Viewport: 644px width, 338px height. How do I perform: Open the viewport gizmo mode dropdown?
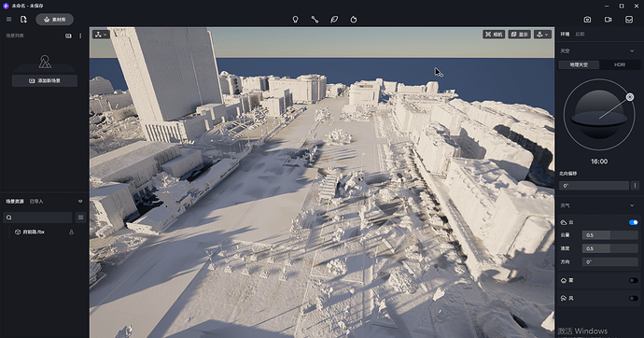coord(101,35)
